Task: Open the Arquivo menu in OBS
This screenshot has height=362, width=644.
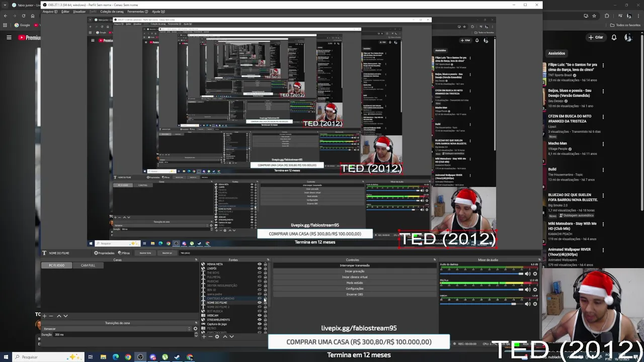Action: pyautogui.click(x=50, y=11)
